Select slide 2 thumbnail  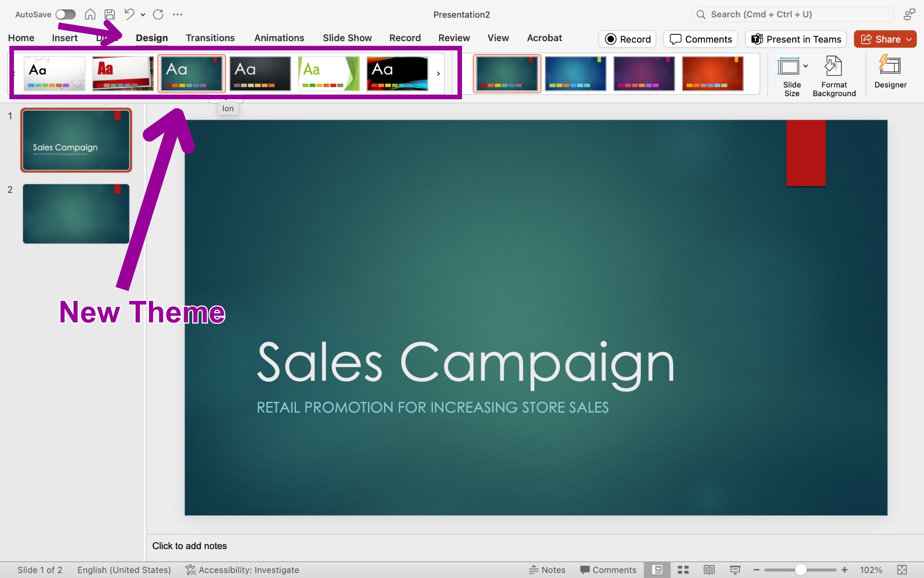coord(76,214)
